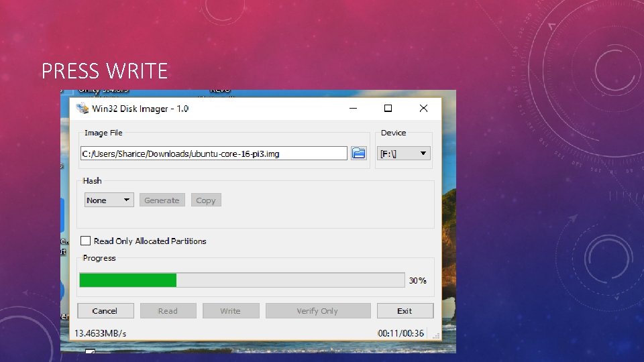
Task: Click the Cancel button
Action: click(105, 310)
